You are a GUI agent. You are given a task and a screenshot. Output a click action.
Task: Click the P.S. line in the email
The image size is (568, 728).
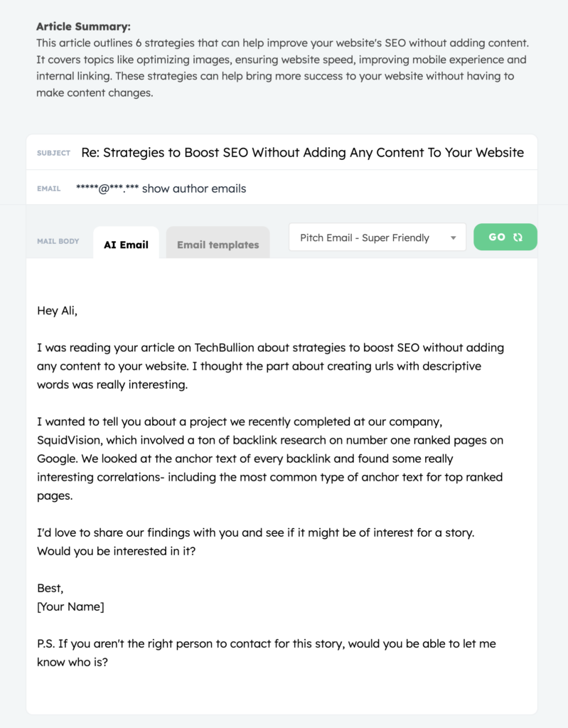pyautogui.click(x=267, y=653)
